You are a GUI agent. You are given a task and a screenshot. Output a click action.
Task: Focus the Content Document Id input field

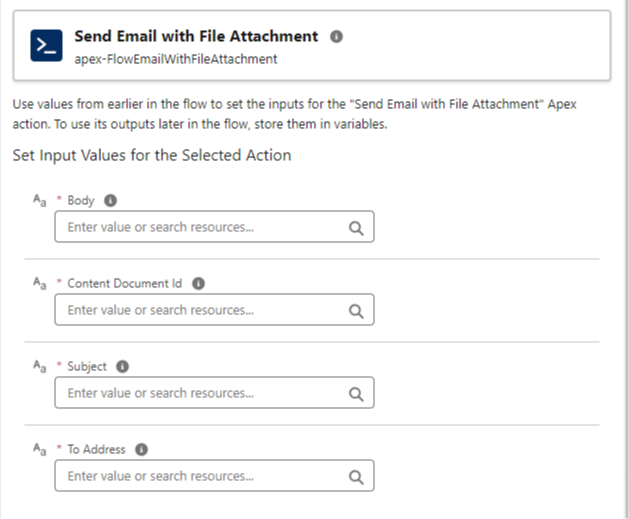[200, 310]
